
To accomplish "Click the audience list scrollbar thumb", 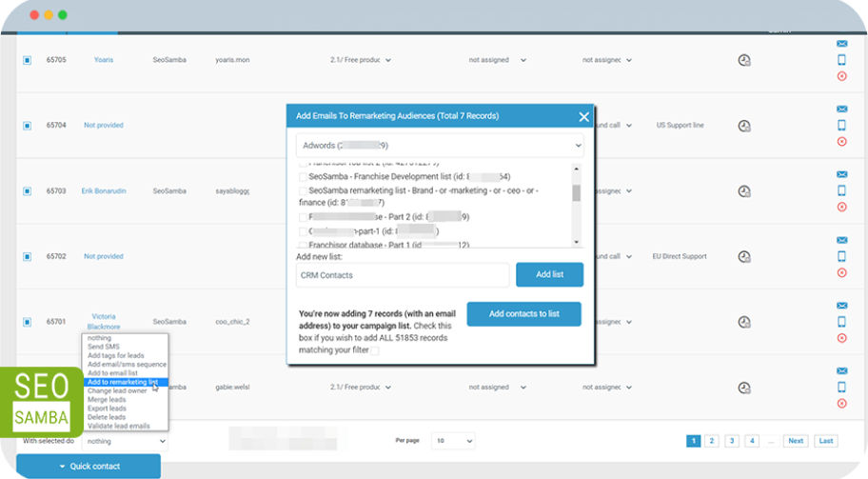I will point(576,192).
